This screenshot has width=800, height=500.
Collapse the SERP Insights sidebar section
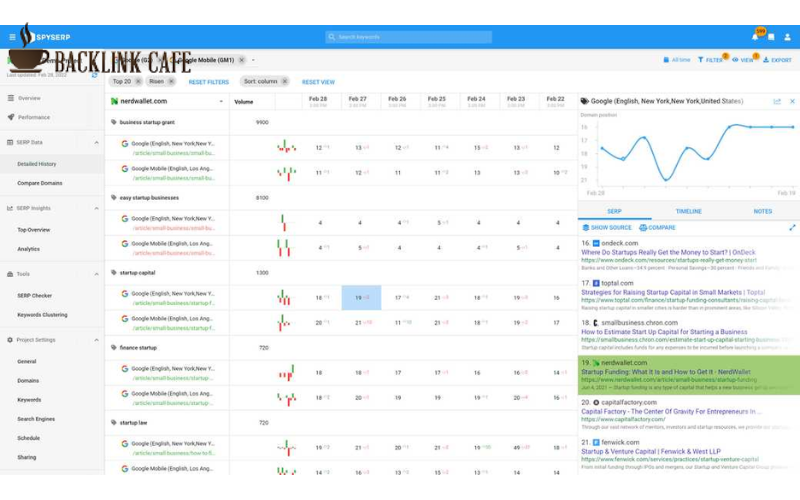(96, 208)
